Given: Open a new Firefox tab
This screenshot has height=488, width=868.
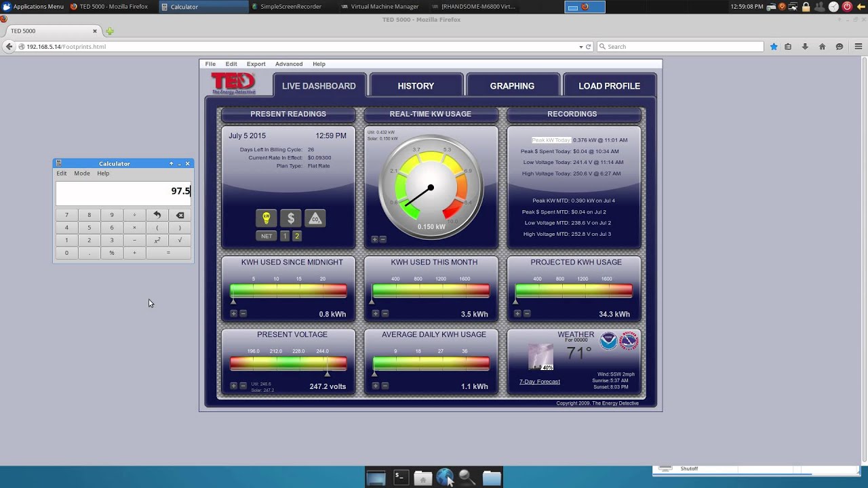Looking at the screenshot, I should coord(110,31).
